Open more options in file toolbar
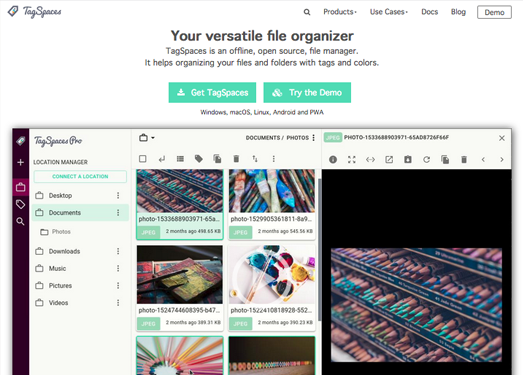This screenshot has height=375, width=523. coord(274,159)
